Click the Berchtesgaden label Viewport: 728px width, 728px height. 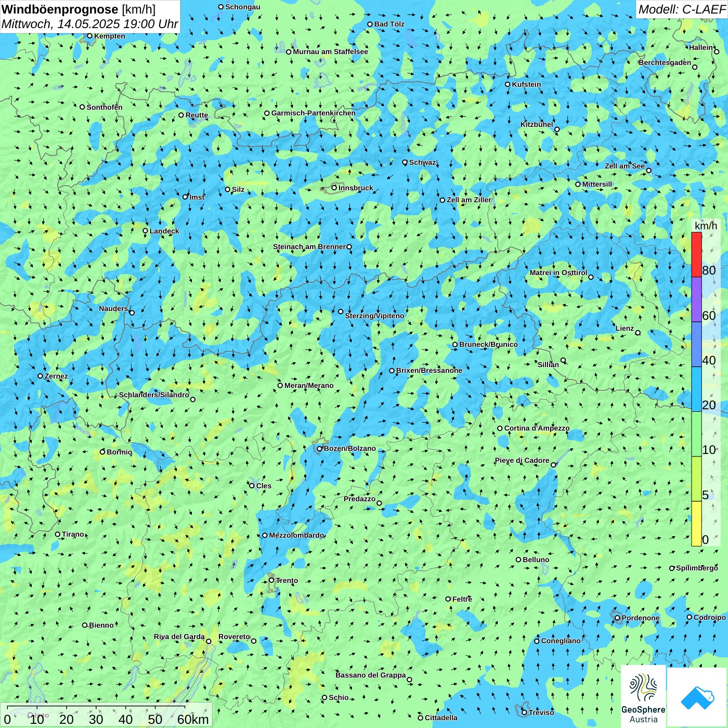click(665, 62)
